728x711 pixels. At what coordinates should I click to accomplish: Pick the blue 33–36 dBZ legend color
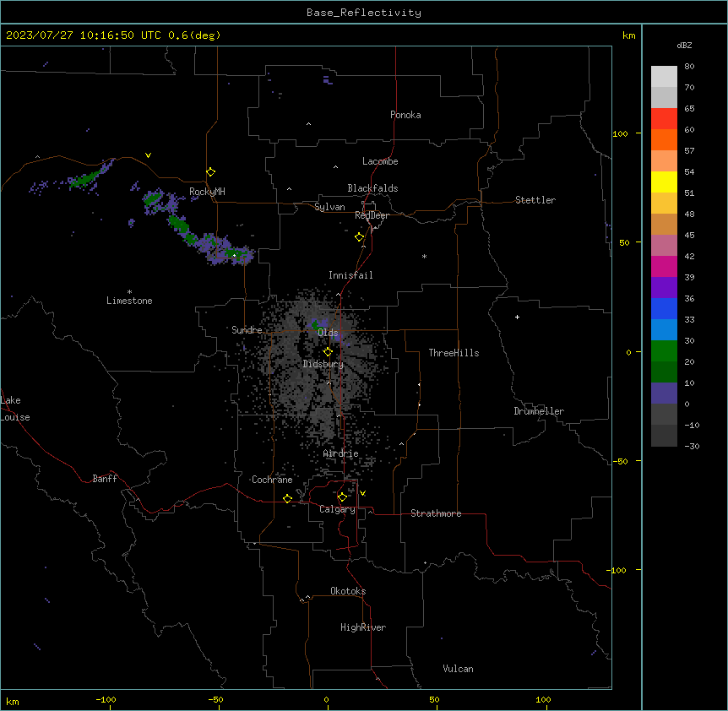click(x=664, y=308)
